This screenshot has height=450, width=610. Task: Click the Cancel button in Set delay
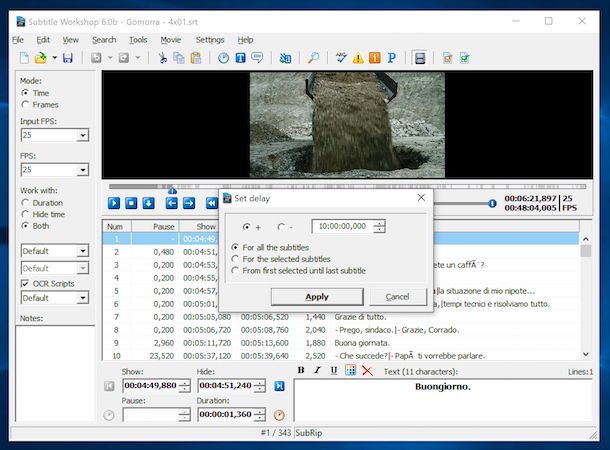[398, 297]
